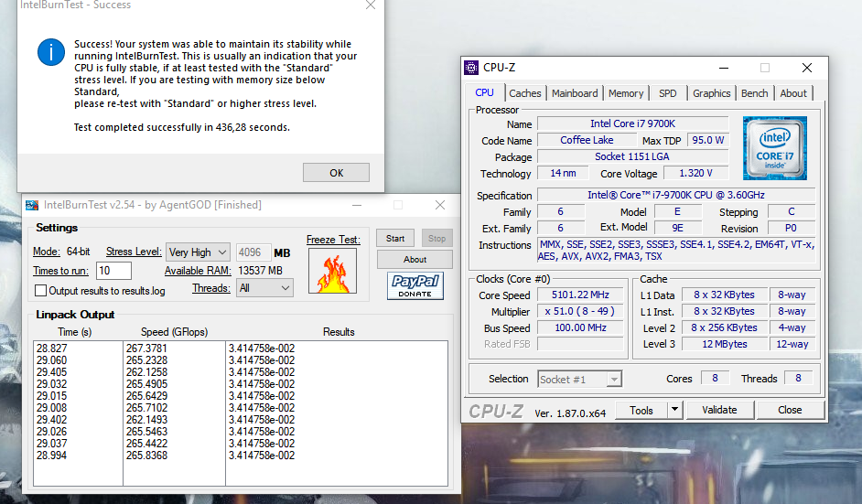862x504 pixels.
Task: Expand the Tools button dropdown arrow
Action: pyautogui.click(x=674, y=410)
